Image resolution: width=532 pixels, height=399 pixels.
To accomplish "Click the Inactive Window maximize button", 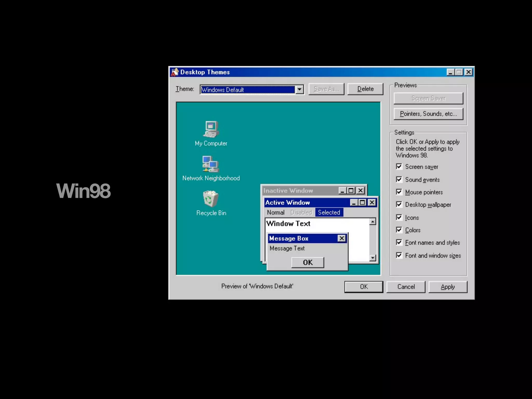I will 351,191.
